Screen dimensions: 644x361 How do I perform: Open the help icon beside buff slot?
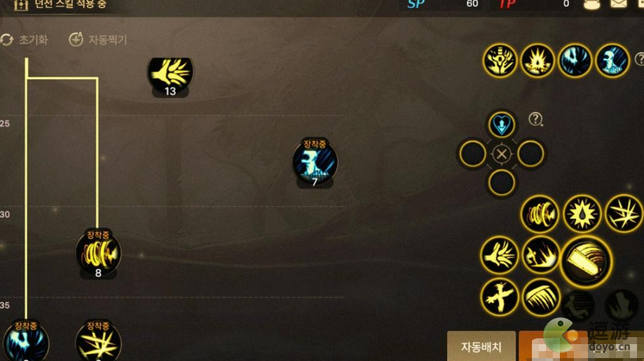[535, 120]
